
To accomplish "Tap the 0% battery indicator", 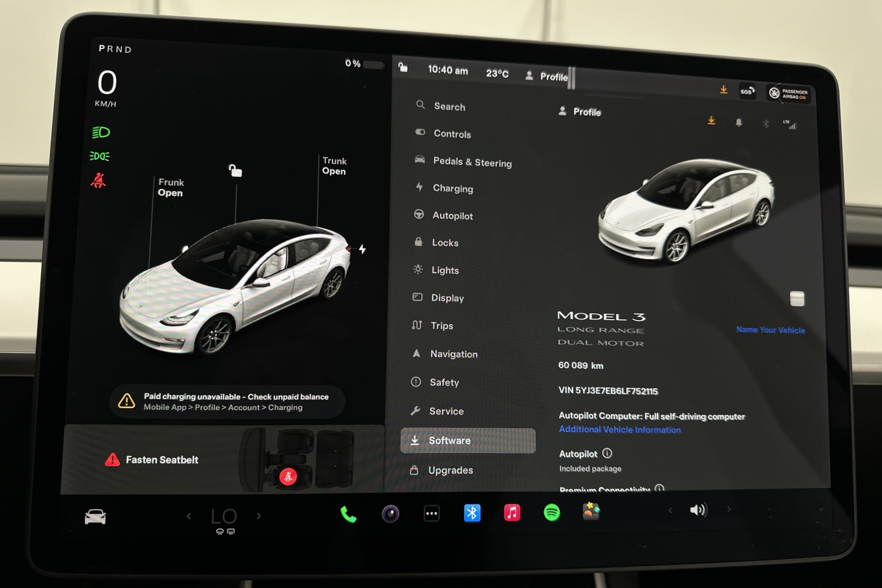I will click(364, 64).
